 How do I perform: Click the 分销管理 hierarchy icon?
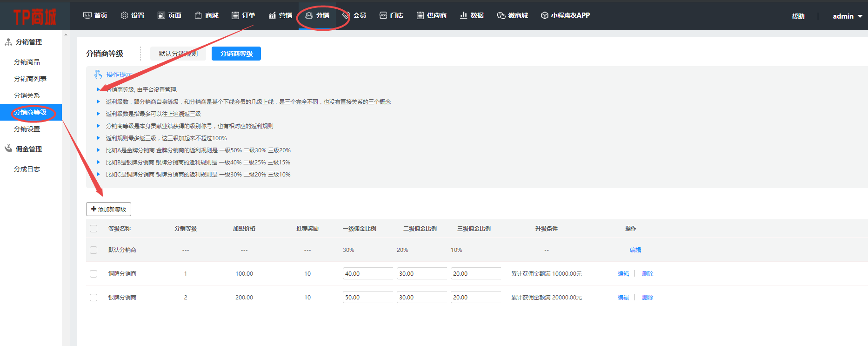8,42
